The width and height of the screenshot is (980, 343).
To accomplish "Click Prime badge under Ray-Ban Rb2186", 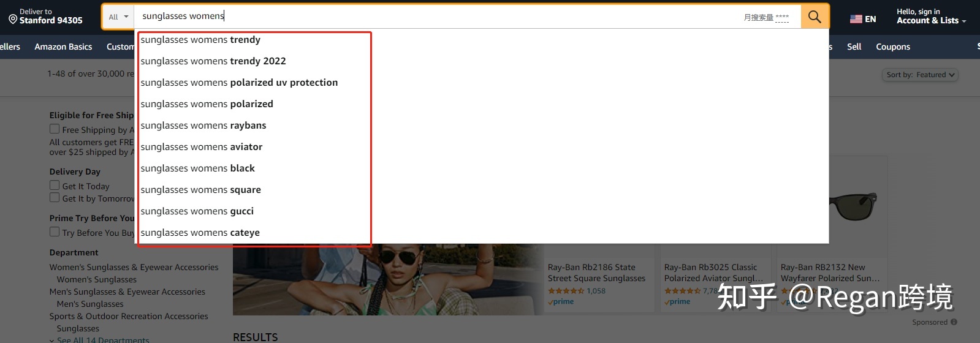I will 561,302.
